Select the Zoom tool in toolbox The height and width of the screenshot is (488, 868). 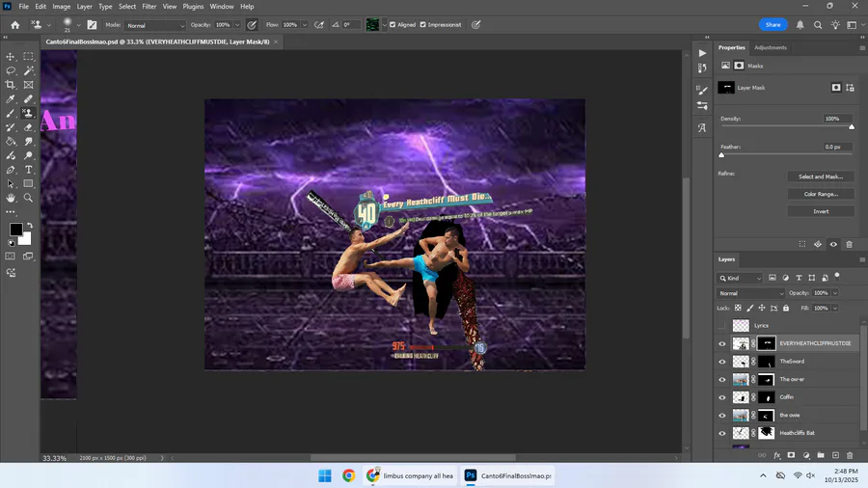(28, 198)
